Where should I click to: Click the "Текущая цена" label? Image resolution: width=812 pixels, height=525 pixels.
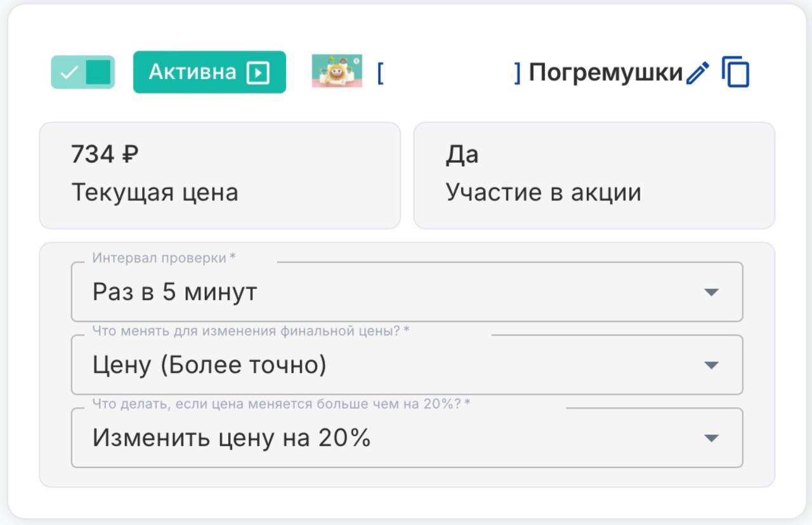(x=155, y=192)
